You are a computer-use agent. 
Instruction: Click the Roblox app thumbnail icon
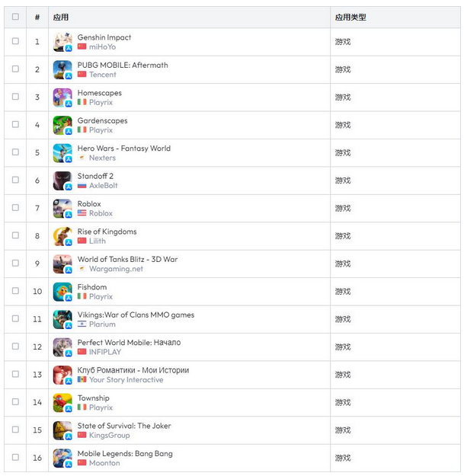click(x=62, y=208)
